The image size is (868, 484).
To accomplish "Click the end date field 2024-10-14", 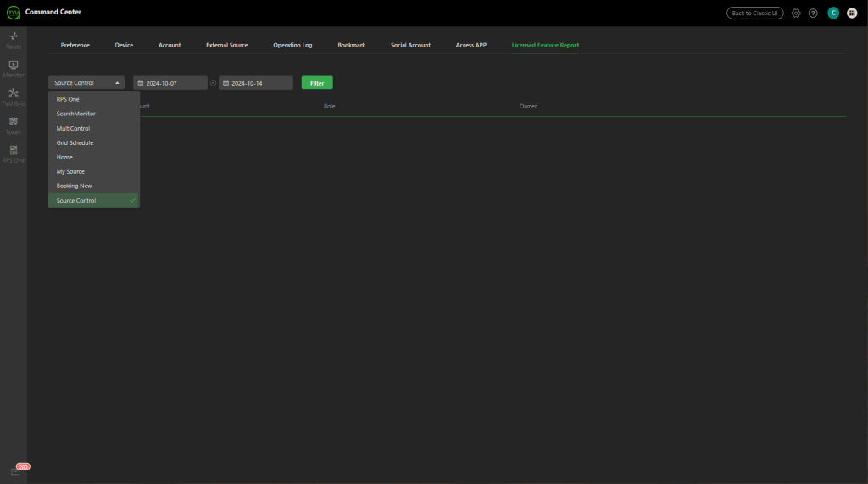I will pos(256,83).
